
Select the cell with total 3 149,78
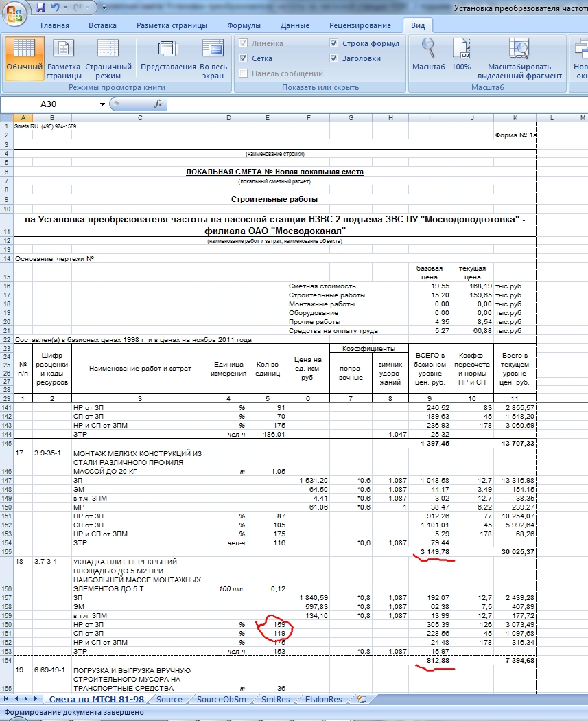430,552
